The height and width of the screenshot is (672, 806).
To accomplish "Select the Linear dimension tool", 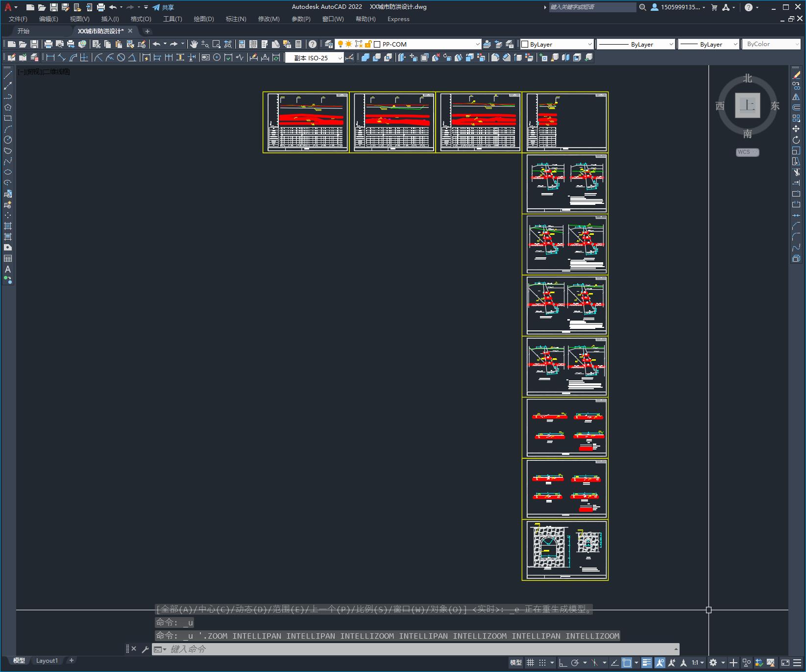I will pos(50,57).
